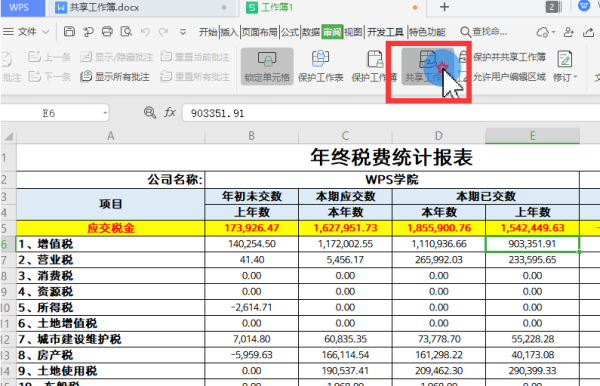Switch to the 插入 ribbon tab

click(x=230, y=32)
